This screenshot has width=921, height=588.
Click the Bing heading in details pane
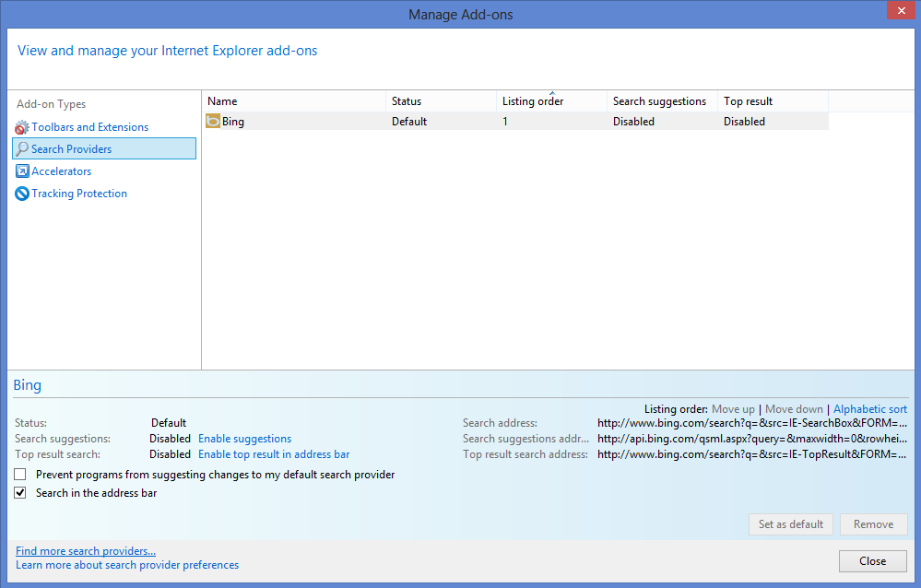tap(27, 385)
